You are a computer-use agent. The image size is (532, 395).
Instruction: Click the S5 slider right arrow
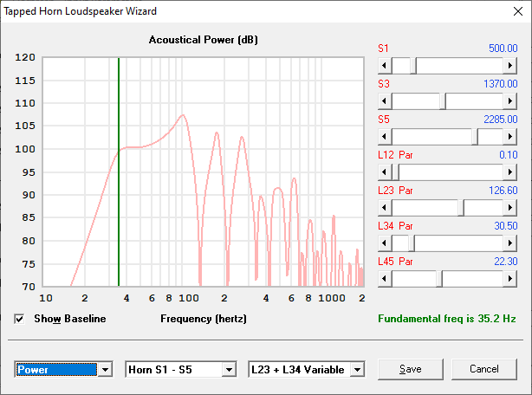(x=510, y=137)
